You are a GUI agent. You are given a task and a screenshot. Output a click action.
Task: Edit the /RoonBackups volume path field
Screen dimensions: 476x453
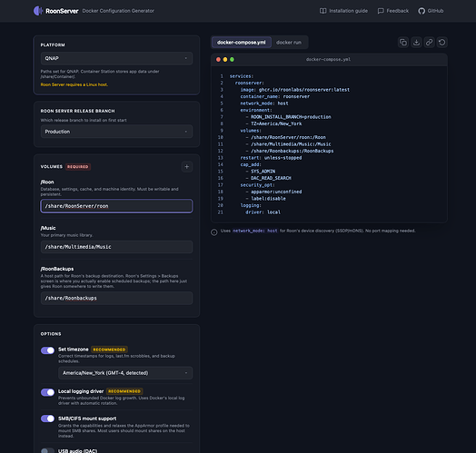click(x=116, y=299)
